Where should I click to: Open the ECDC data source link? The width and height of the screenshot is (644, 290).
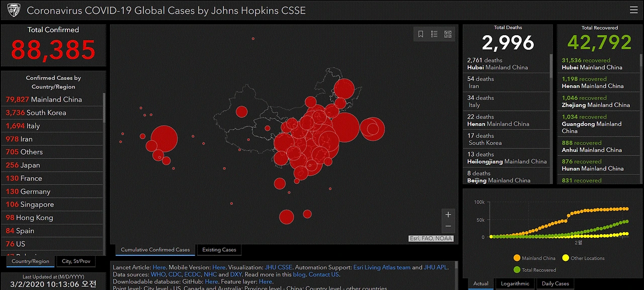coord(193,274)
